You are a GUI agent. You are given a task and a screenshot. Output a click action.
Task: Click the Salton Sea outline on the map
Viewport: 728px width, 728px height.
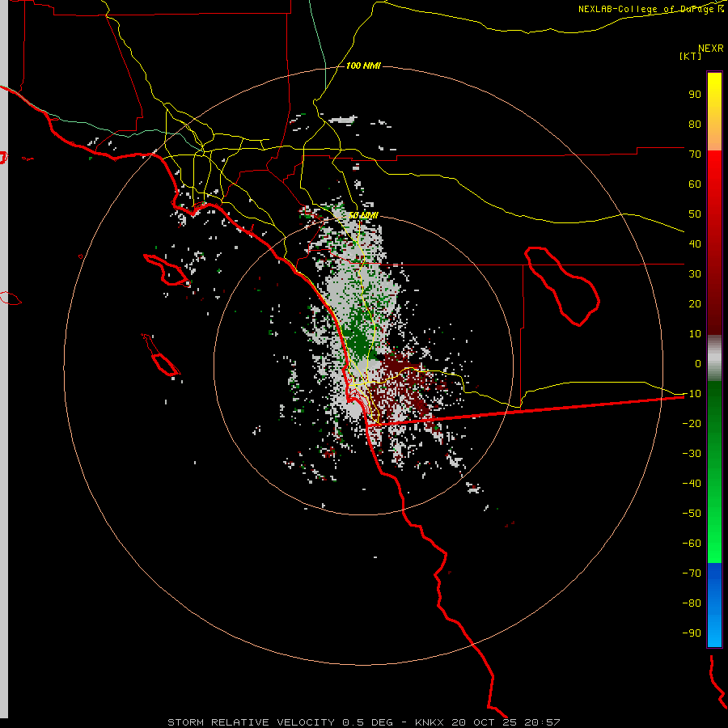point(562,286)
